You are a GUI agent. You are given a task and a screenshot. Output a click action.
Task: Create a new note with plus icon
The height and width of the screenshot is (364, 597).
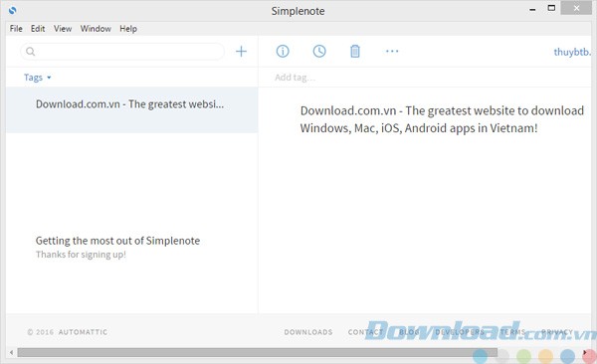tap(241, 51)
